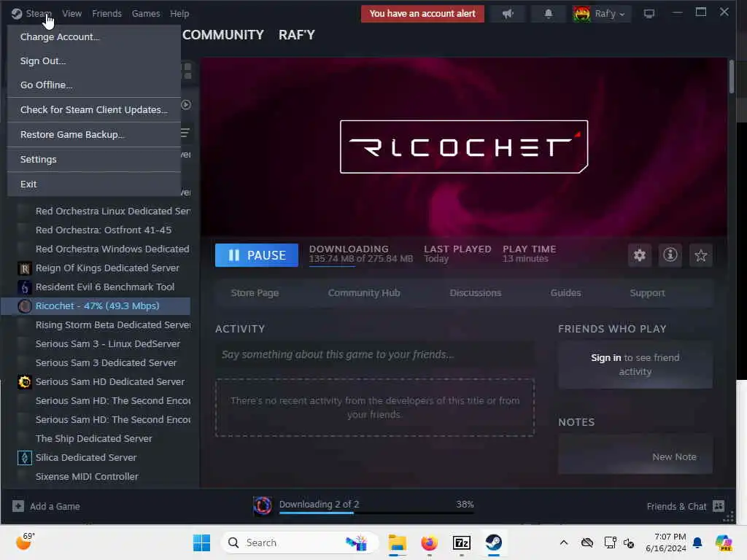747x560 pixels.
Task: Open the View menu
Action: [x=72, y=14]
